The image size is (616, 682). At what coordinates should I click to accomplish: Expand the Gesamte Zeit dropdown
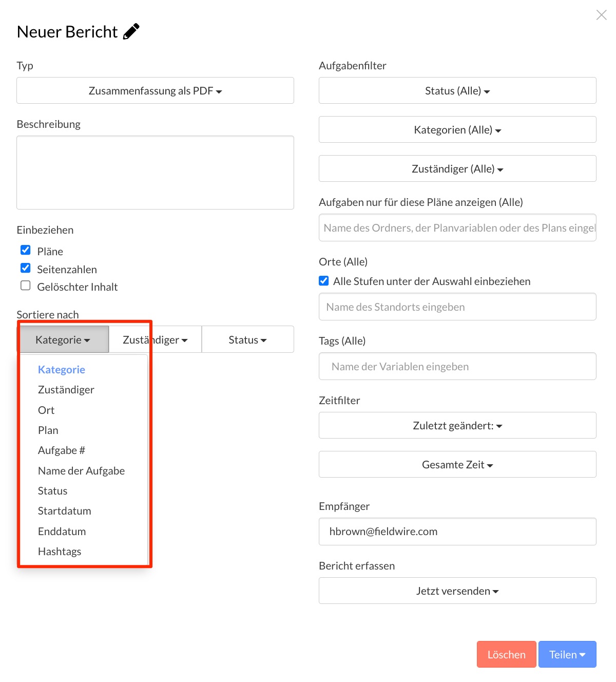coord(457,464)
